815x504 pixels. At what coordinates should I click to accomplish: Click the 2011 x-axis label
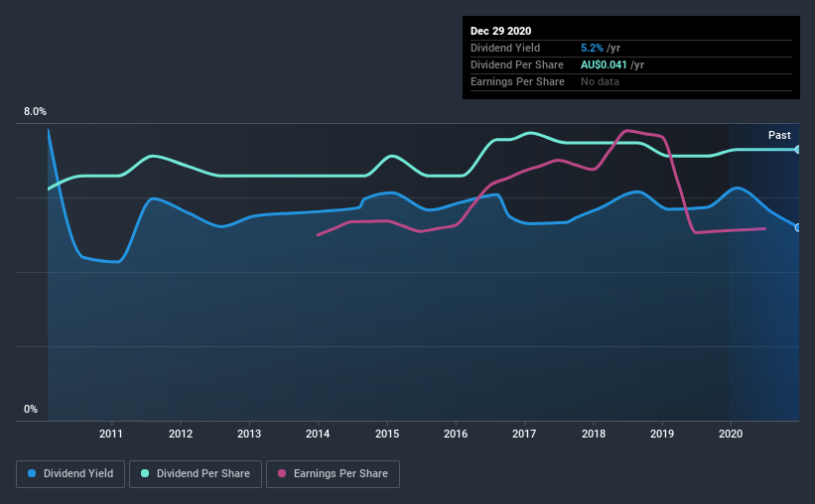click(x=111, y=434)
